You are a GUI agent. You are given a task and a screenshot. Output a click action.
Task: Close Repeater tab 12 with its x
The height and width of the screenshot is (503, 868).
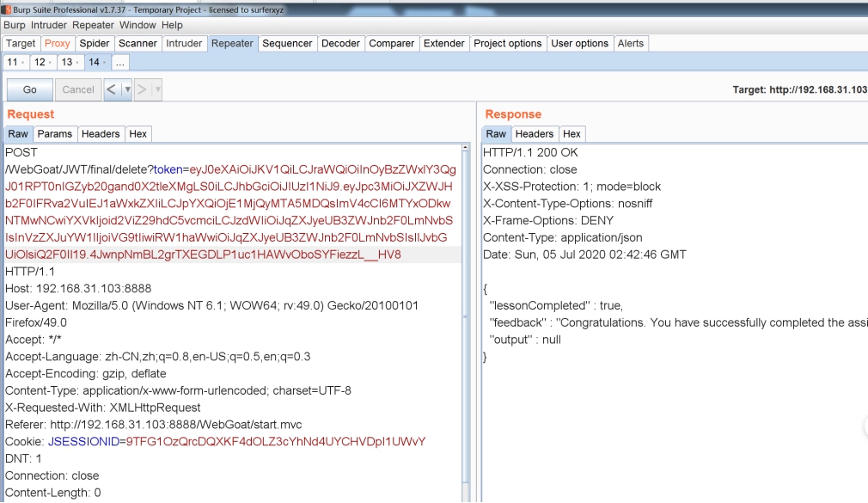click(x=50, y=63)
